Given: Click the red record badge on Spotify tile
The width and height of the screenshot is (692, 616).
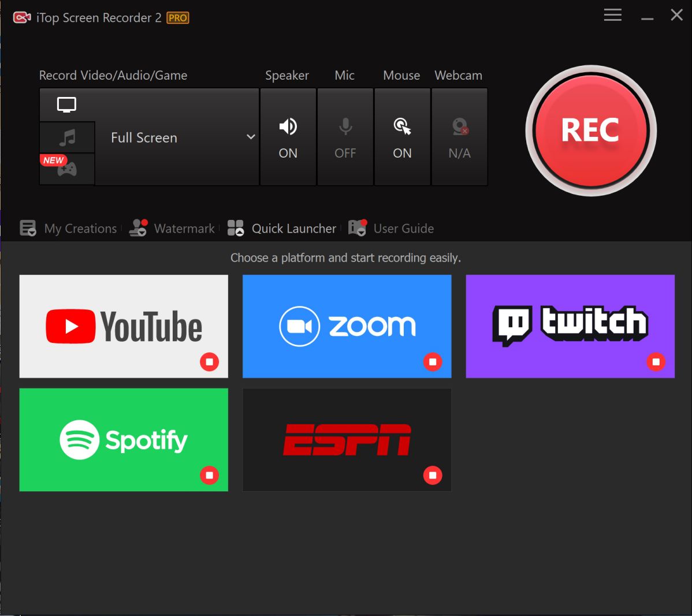Looking at the screenshot, I should click(x=210, y=475).
